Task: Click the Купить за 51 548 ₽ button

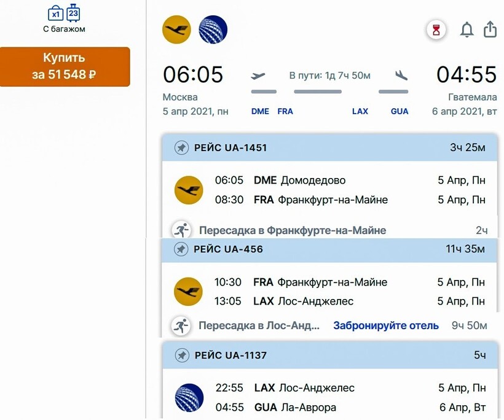Action: pyautogui.click(x=65, y=66)
